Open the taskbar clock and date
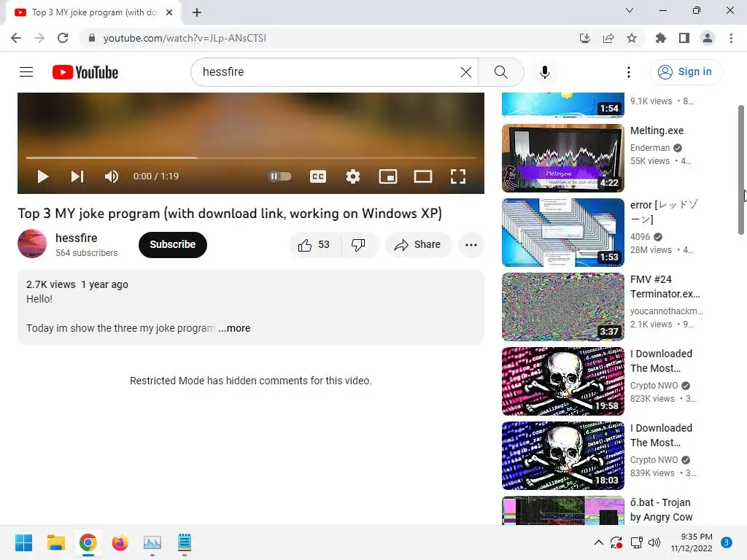The width and height of the screenshot is (747, 560). 692,542
